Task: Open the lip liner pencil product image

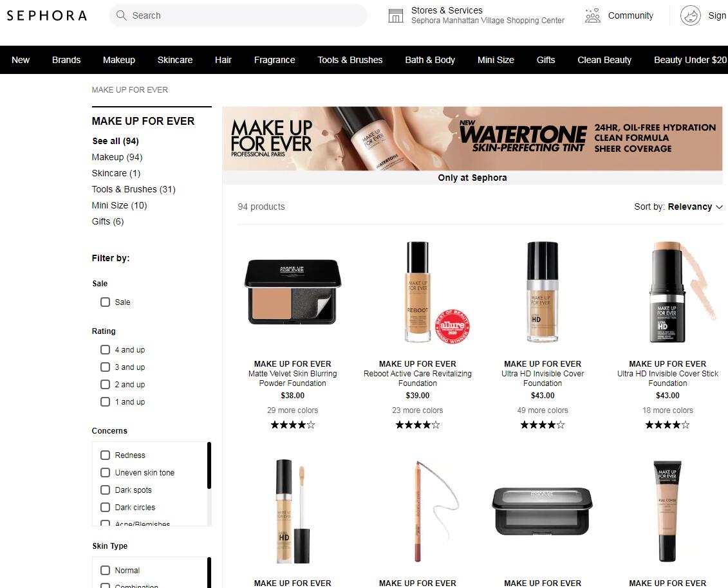Action: pos(435,511)
